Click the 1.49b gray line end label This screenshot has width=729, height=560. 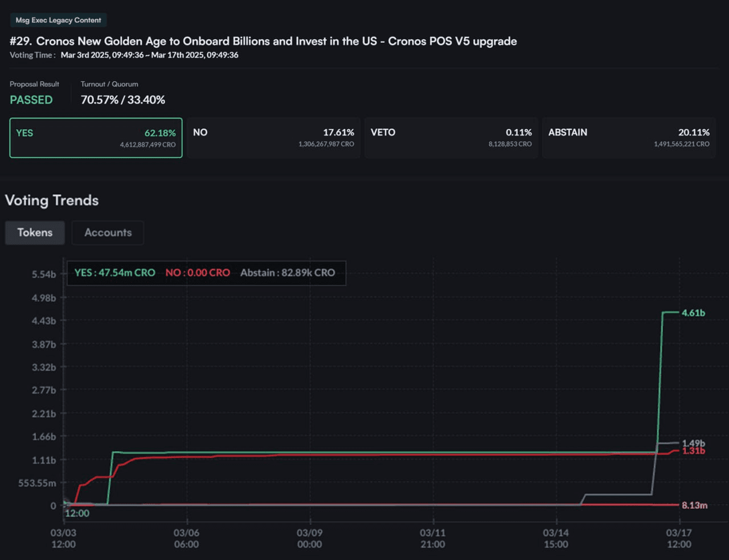tap(693, 443)
